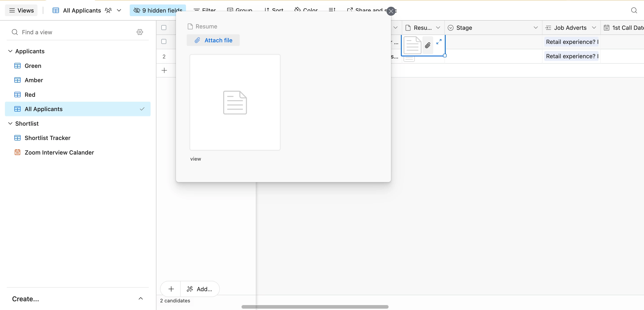Open the Zoom Interview Calander view
644x310 pixels.
pyautogui.click(x=59, y=152)
